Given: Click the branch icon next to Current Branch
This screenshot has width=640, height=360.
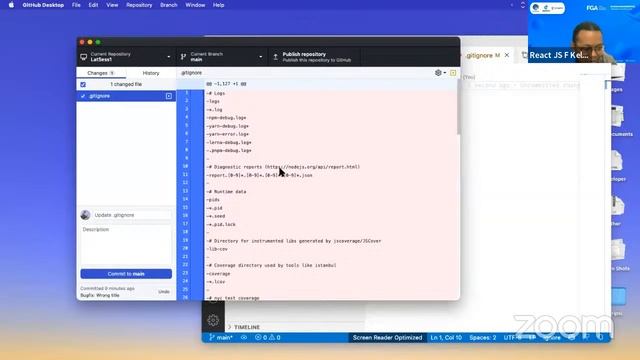Looking at the screenshot, I should click(x=183, y=57).
